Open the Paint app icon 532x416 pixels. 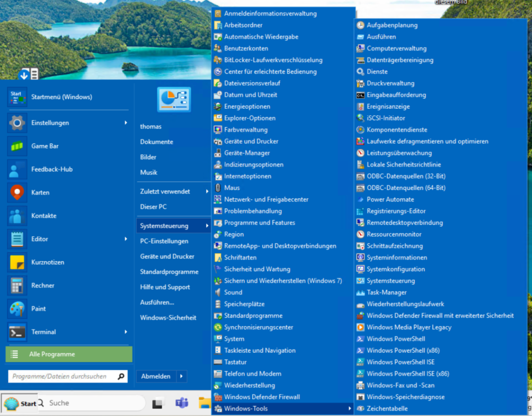coord(17,309)
